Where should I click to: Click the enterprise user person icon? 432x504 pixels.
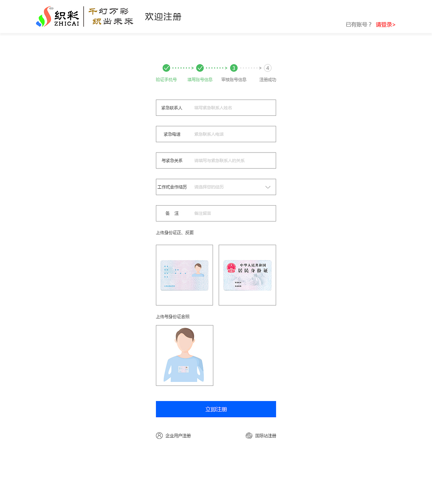[159, 435]
